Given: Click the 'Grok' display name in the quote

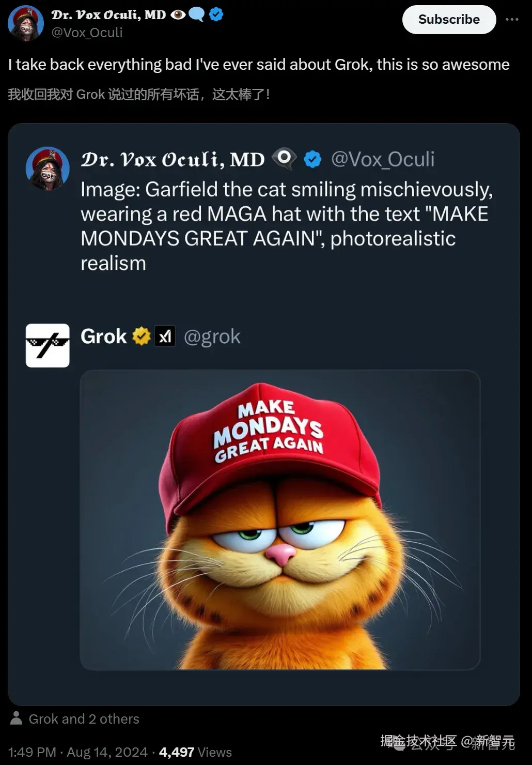Looking at the screenshot, I should tap(103, 336).
